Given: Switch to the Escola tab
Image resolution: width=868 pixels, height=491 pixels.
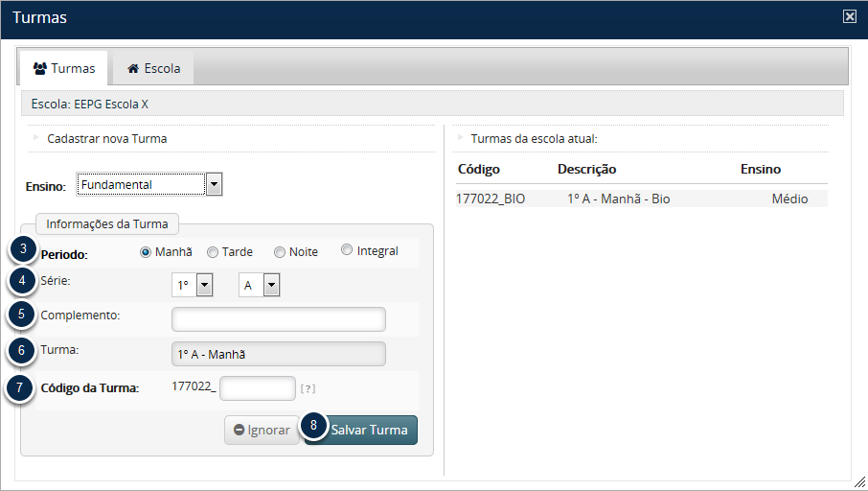Looking at the screenshot, I should (x=153, y=69).
